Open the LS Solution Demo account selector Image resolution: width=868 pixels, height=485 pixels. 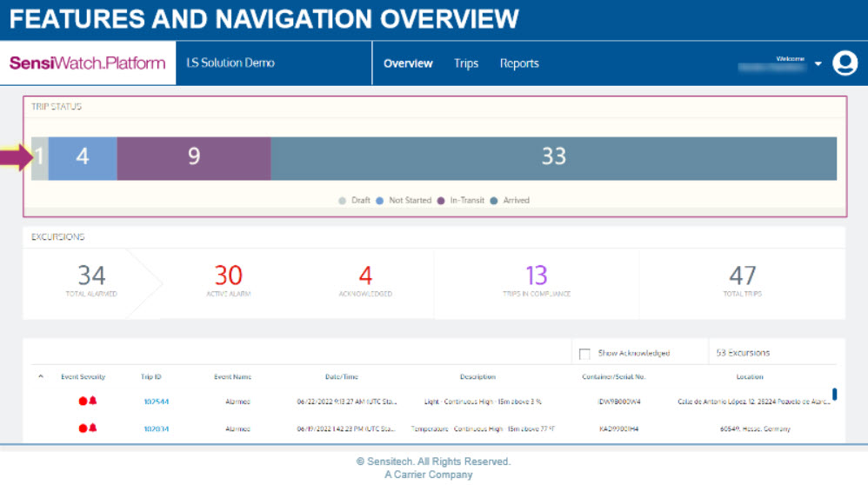(230, 63)
